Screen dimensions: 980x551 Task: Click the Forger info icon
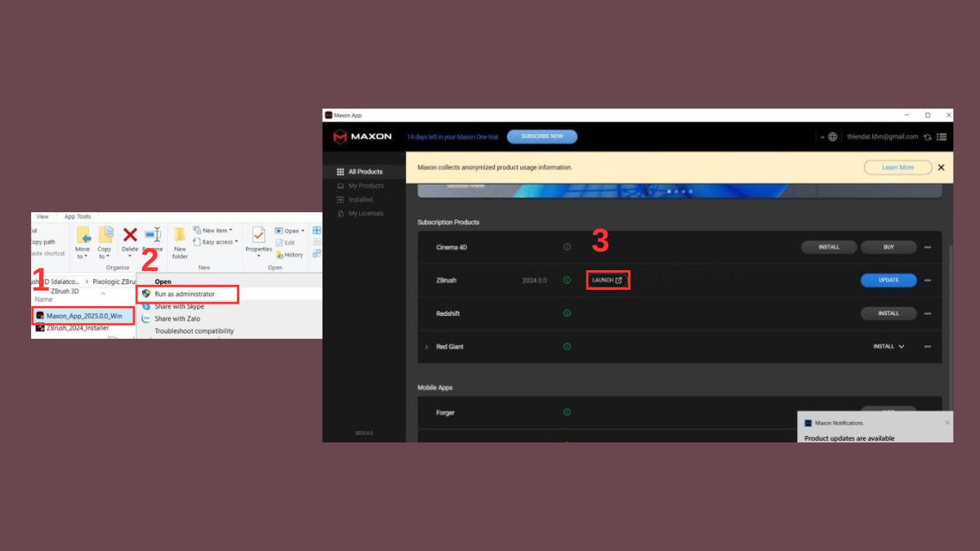[x=567, y=412]
